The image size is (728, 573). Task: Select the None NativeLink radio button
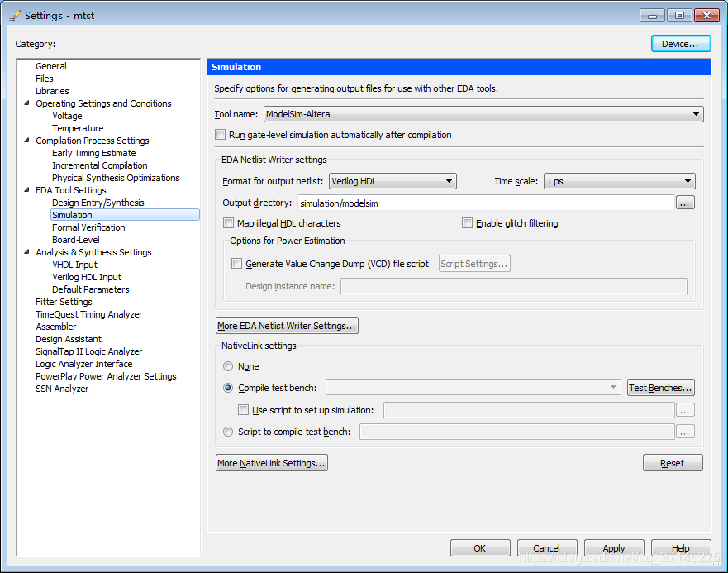point(228,366)
